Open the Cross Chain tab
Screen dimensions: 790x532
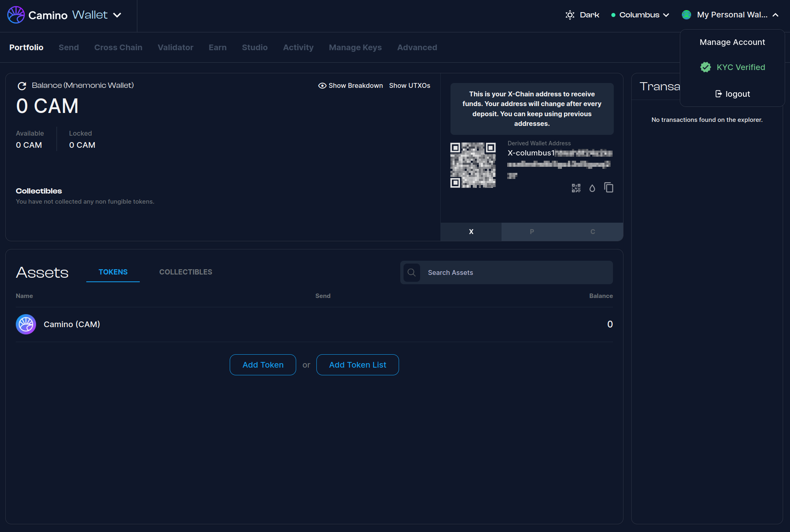(118, 47)
